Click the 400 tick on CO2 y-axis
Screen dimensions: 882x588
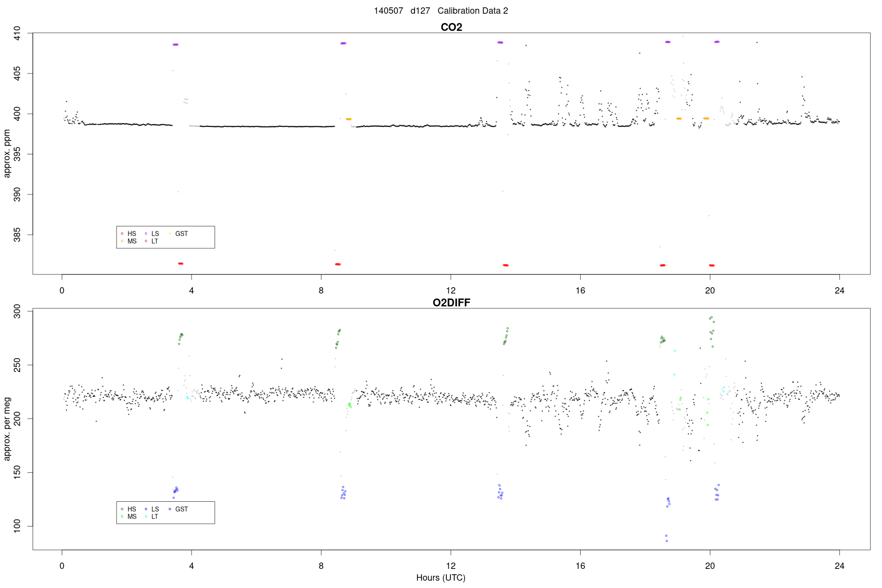[17, 114]
